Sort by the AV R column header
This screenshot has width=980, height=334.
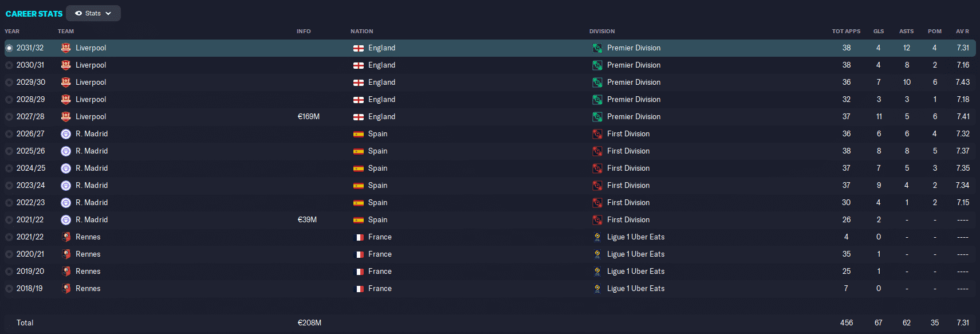point(962,32)
